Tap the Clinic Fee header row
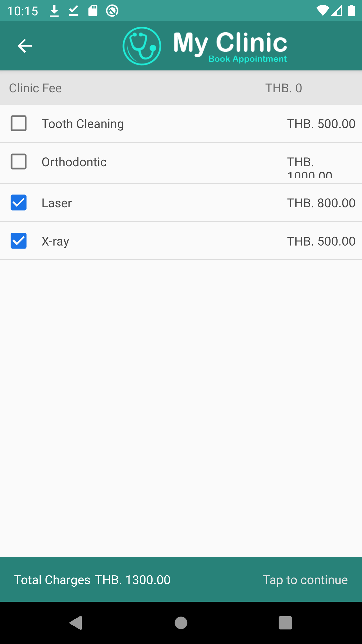Screen dimensions: 362x644 [x=181, y=88]
